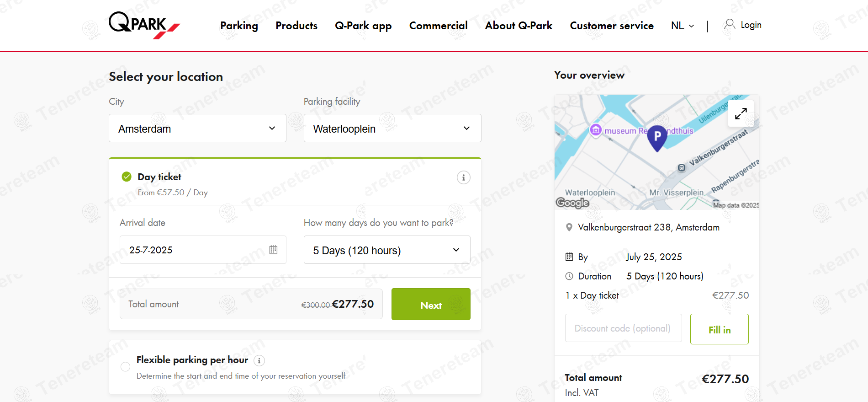The image size is (868, 402).
Task: Click the Google logo on map
Action: (572, 203)
